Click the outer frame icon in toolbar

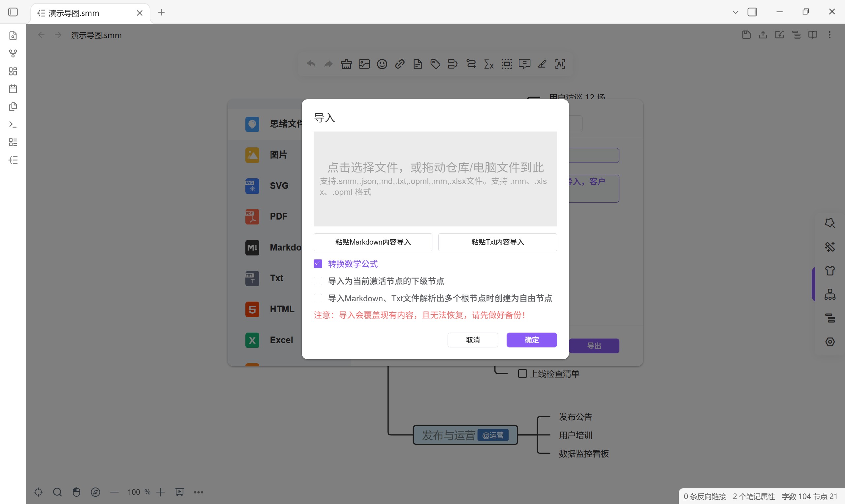(x=507, y=64)
